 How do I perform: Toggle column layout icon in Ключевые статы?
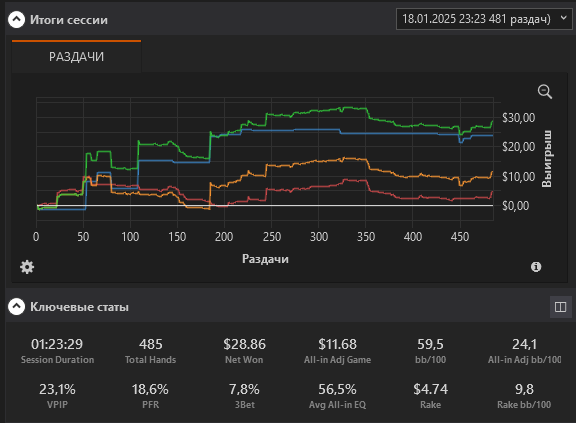pos(561,307)
